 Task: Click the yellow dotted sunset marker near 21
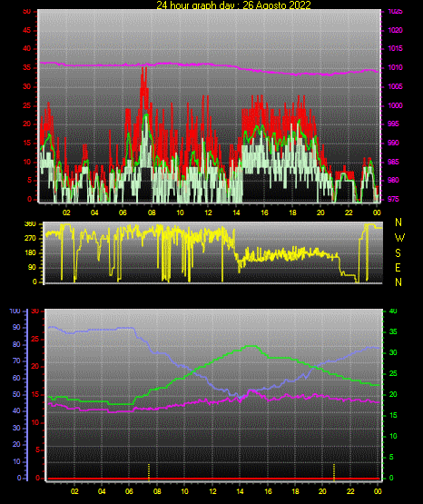point(334,472)
